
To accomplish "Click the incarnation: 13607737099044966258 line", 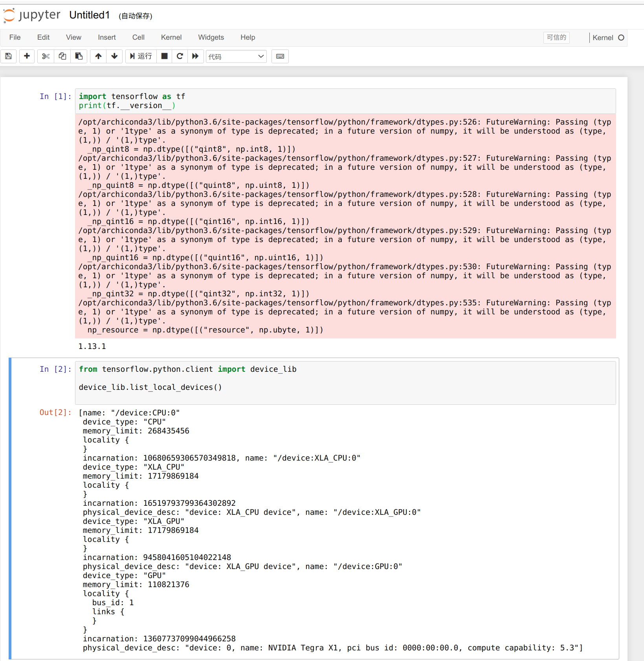I will [159, 639].
